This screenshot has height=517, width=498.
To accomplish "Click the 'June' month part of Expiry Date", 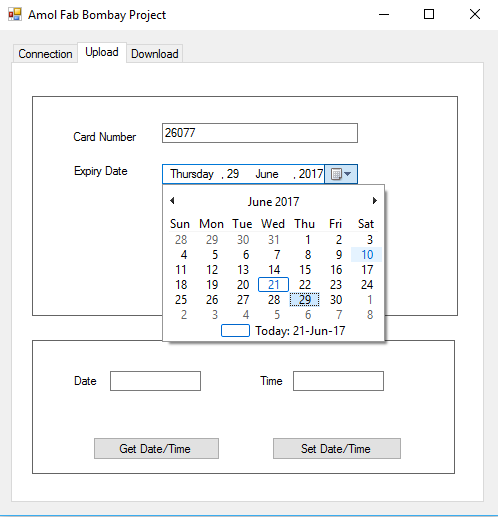I will (x=267, y=174).
